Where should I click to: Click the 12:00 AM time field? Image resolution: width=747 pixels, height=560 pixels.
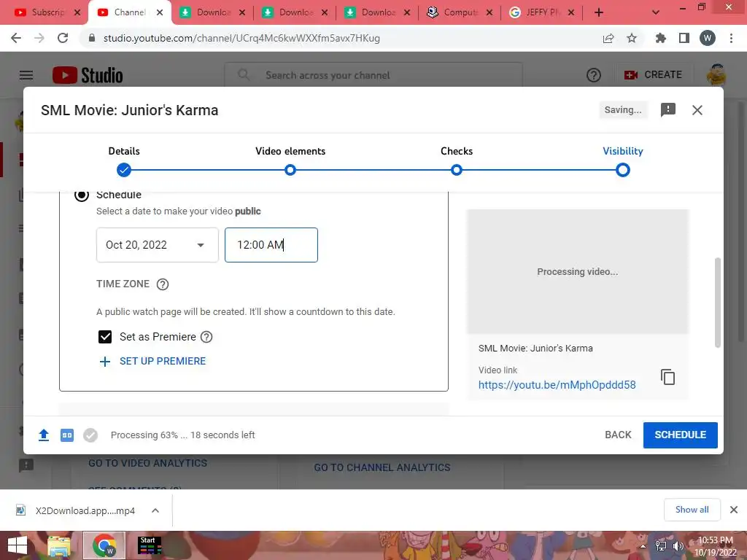(271, 245)
